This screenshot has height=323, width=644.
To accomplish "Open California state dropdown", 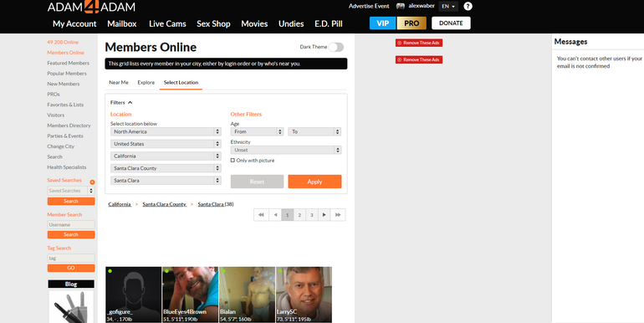I will (166, 156).
